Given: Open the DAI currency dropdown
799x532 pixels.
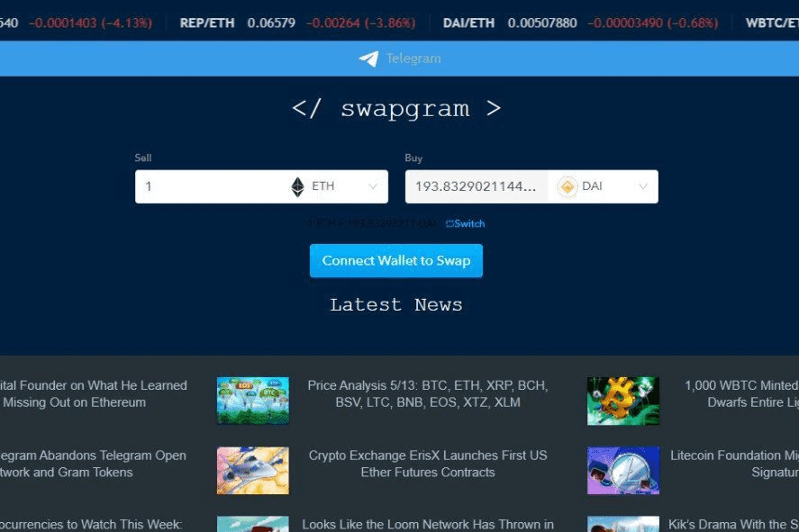Looking at the screenshot, I should coord(642,186).
